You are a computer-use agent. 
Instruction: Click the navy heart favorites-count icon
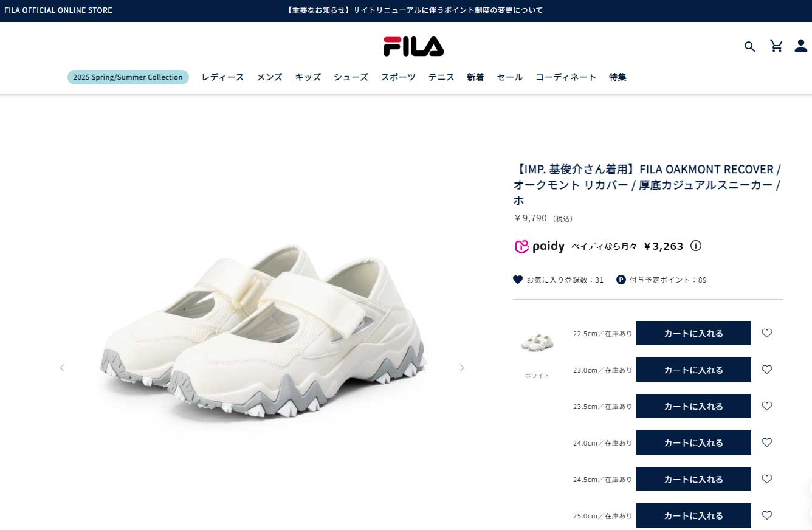pyautogui.click(x=518, y=280)
